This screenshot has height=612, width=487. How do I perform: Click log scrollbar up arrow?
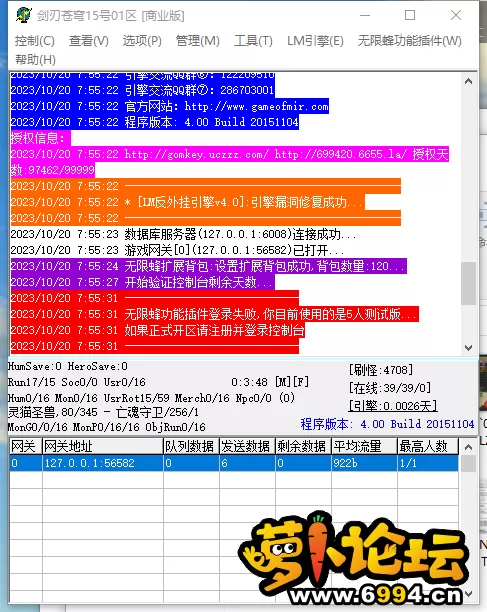coord(469,82)
